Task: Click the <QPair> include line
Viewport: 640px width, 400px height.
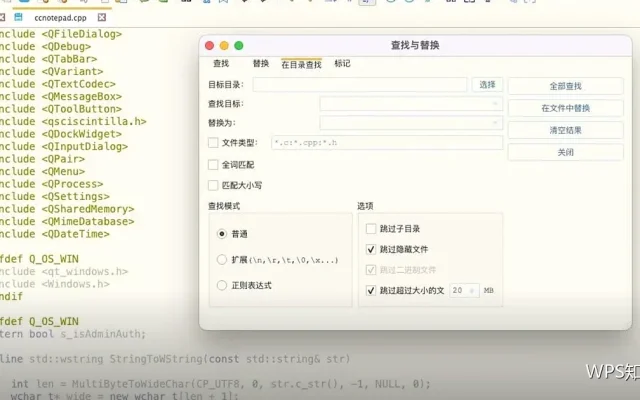Action: click(42, 159)
